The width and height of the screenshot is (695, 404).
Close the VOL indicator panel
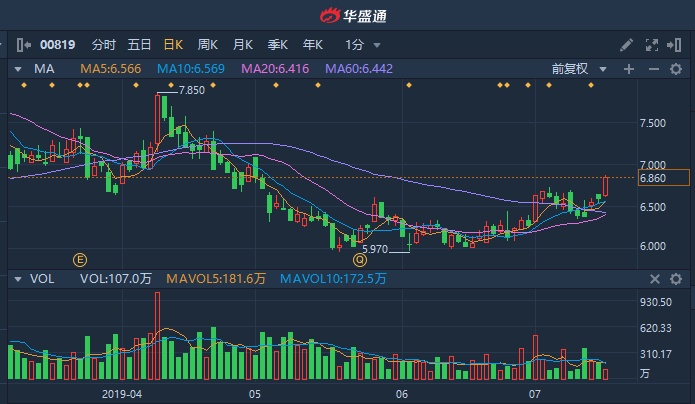(655, 279)
